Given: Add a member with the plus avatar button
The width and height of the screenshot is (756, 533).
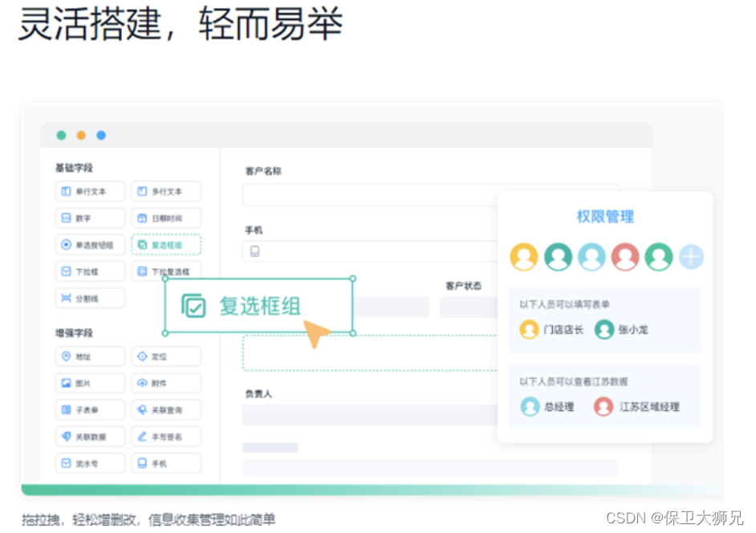Looking at the screenshot, I should [x=691, y=257].
